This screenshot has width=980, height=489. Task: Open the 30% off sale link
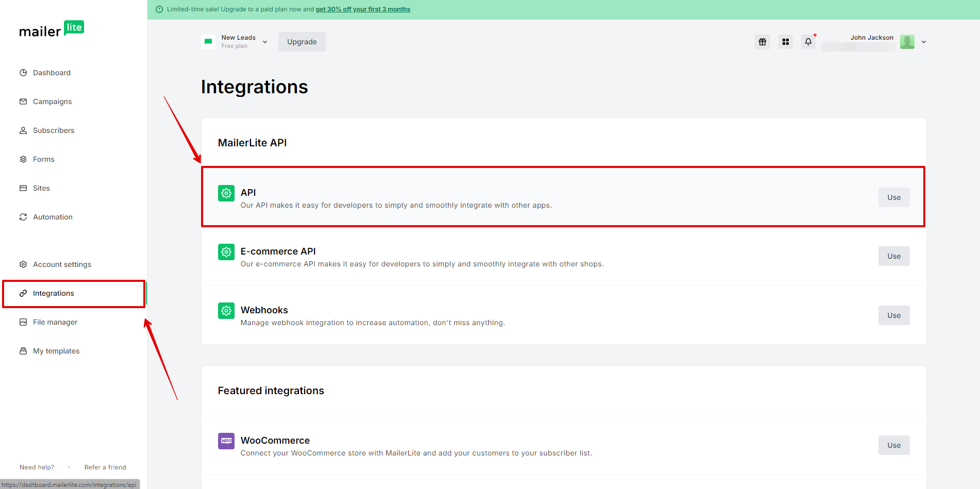[363, 9]
